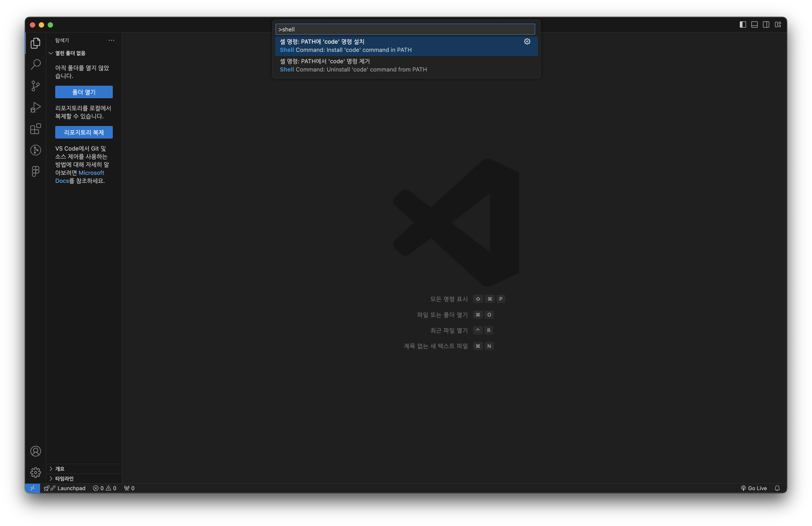Screen dimensions: 812x526
Task: Open the Figma extension view
Action: click(x=35, y=171)
